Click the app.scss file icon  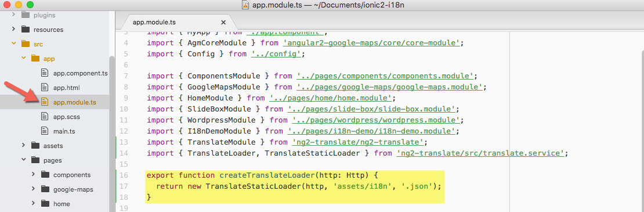point(45,117)
